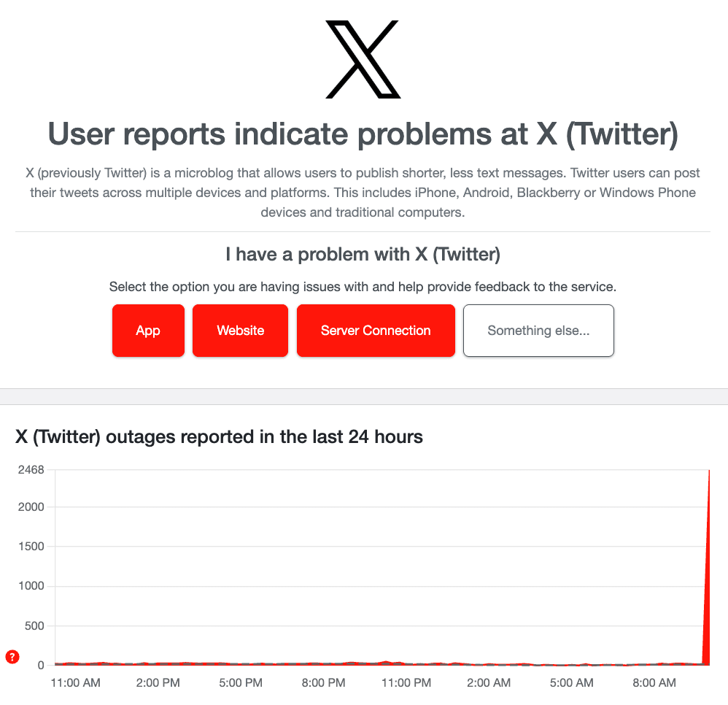
Task: Click the "outages reported in the last 24 hours" heading
Action: (219, 437)
